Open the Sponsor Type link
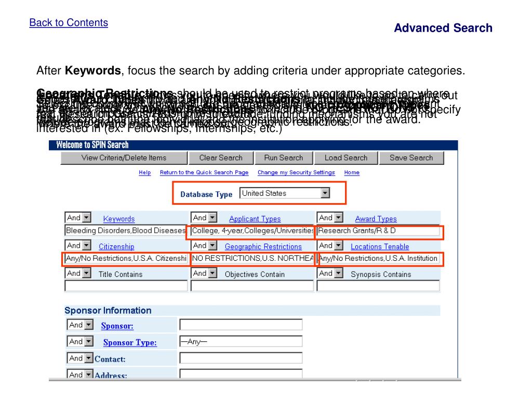Screen dimensions: 532x399 tap(130, 343)
